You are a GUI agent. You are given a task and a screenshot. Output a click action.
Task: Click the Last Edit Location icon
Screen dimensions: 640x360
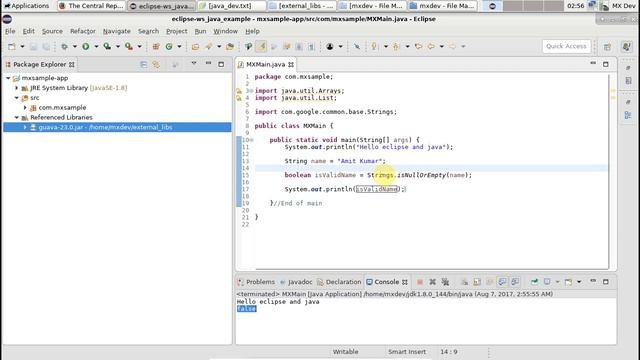click(418, 47)
